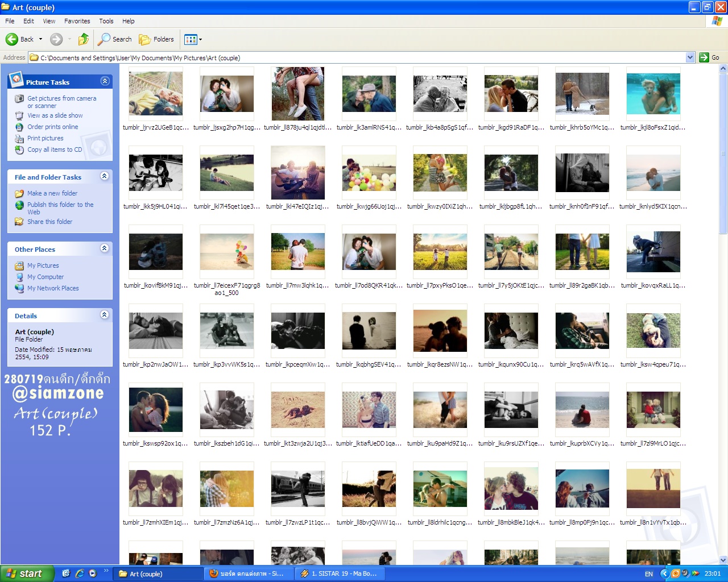728x582 pixels.
Task: Launch Internet Explorer from Quick Launch
Action: (80, 573)
